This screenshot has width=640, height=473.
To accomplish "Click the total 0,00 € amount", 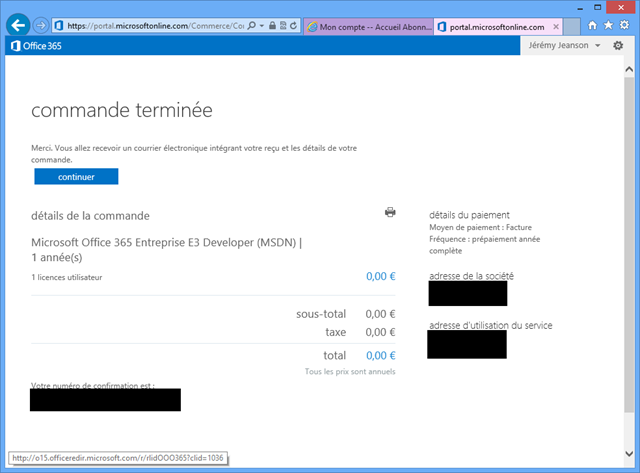I will pos(380,355).
